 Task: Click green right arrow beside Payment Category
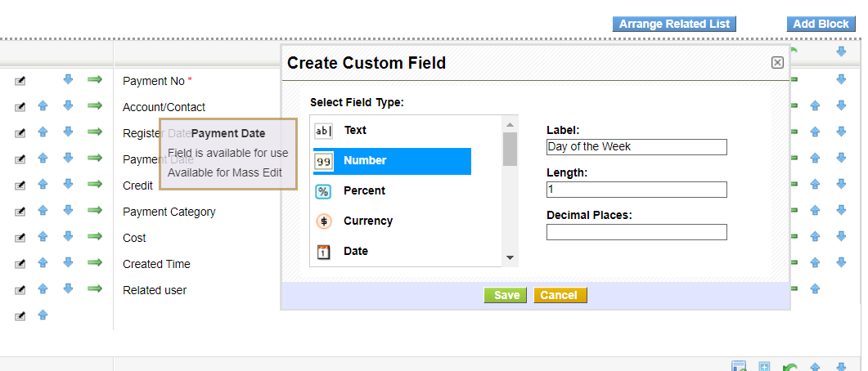(x=94, y=211)
